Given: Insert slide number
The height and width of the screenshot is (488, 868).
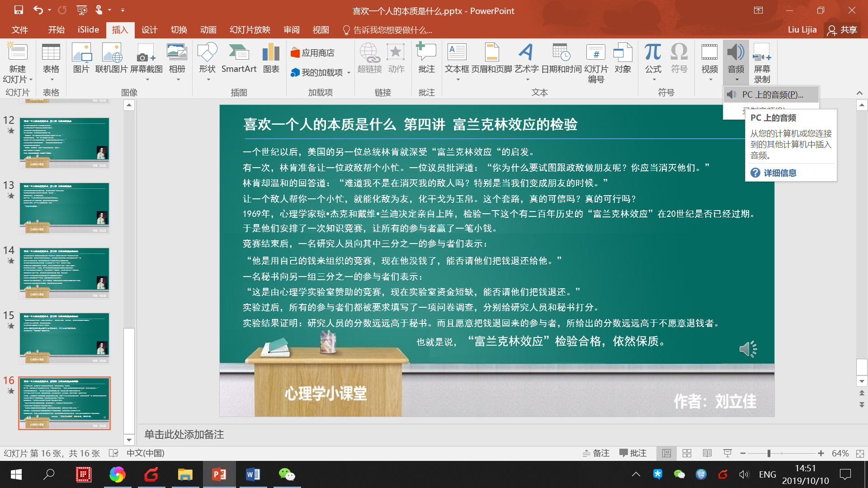Looking at the screenshot, I should click(596, 63).
